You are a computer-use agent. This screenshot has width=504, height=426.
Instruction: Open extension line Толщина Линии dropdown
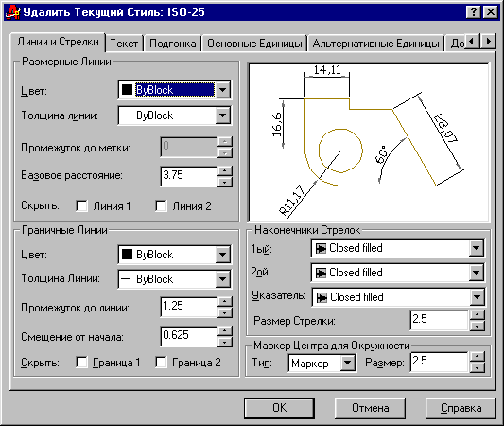[x=223, y=279]
